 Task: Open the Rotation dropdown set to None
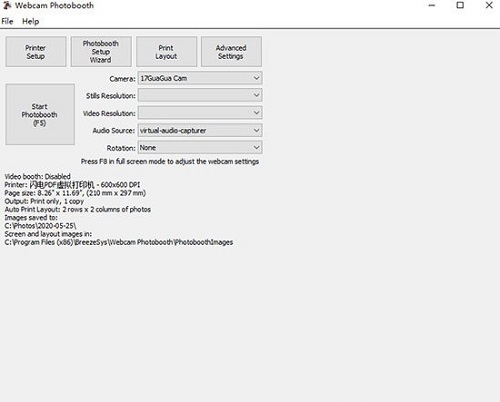(200, 147)
